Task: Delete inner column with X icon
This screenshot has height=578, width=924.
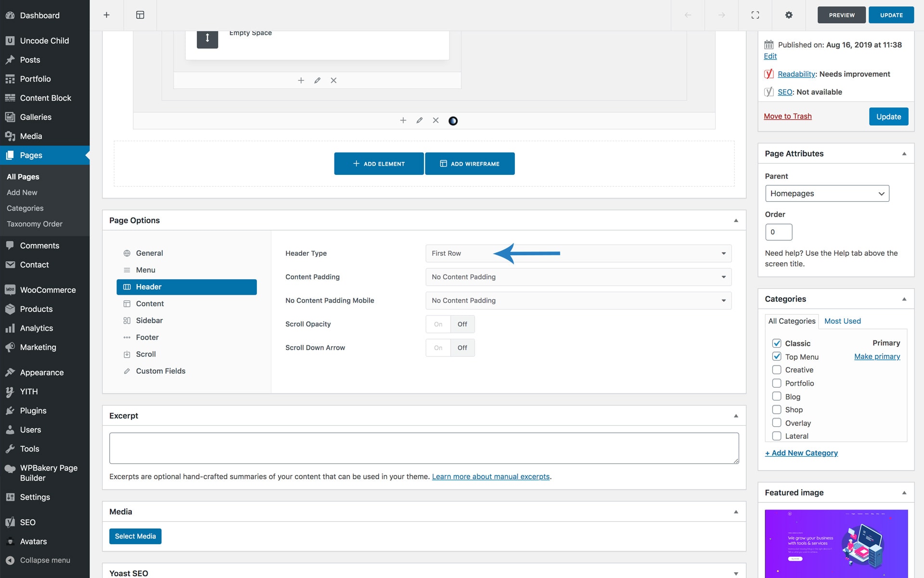Action: pos(334,80)
